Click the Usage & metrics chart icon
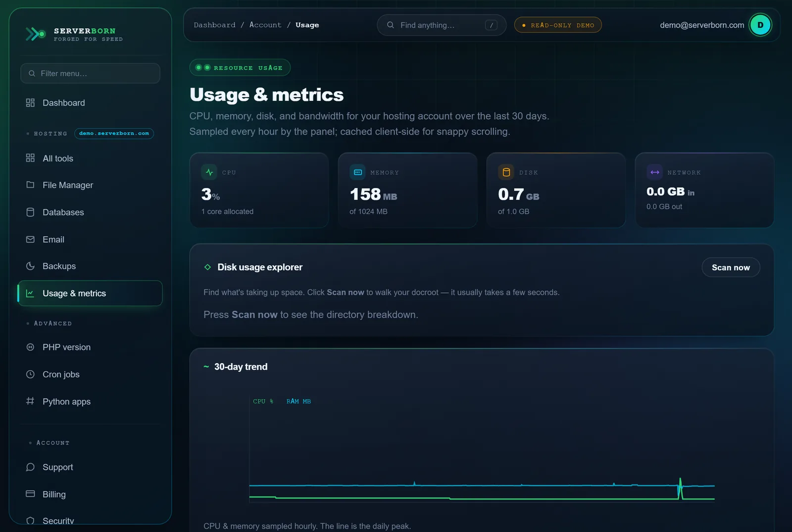Viewport: 792px width, 532px height. coord(30,293)
